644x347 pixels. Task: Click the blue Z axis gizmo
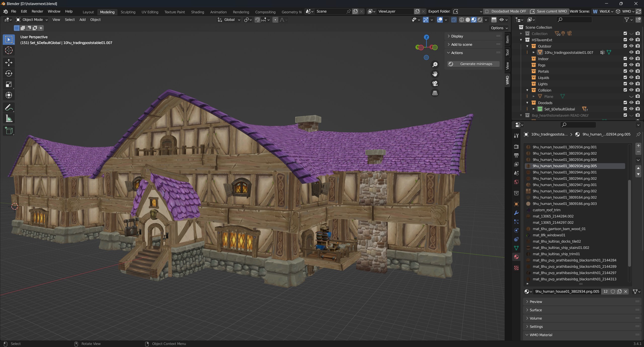(x=426, y=37)
